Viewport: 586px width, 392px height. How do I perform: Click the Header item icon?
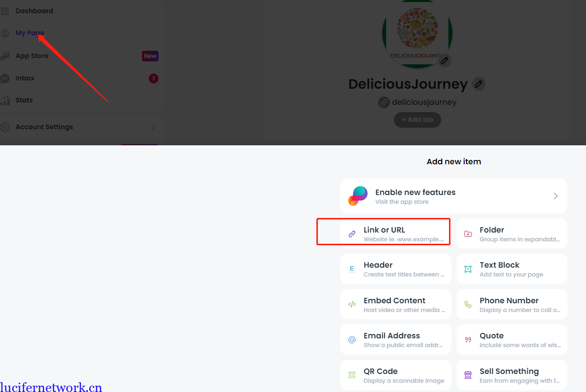pyautogui.click(x=352, y=269)
